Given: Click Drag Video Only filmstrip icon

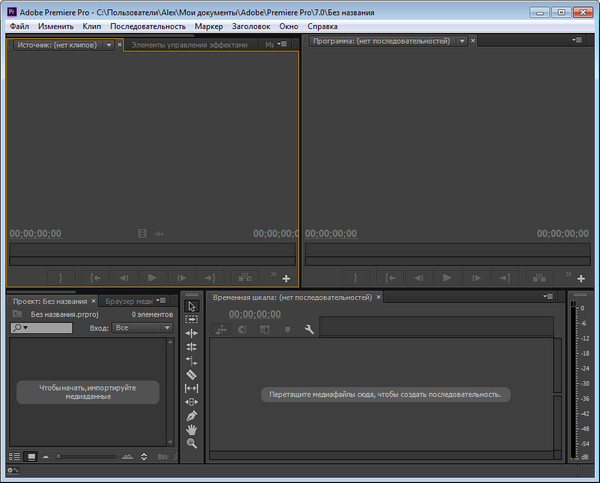Looking at the screenshot, I should click(x=142, y=233).
